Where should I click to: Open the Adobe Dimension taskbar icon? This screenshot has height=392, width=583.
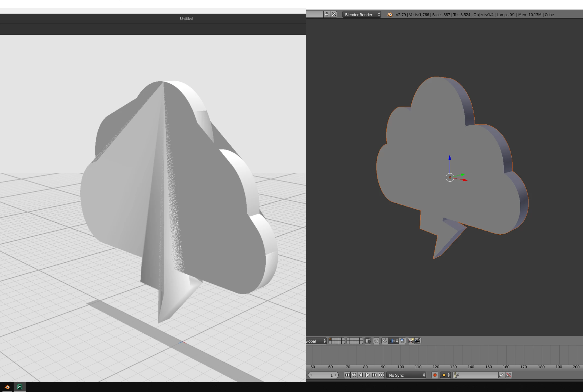coord(19,387)
